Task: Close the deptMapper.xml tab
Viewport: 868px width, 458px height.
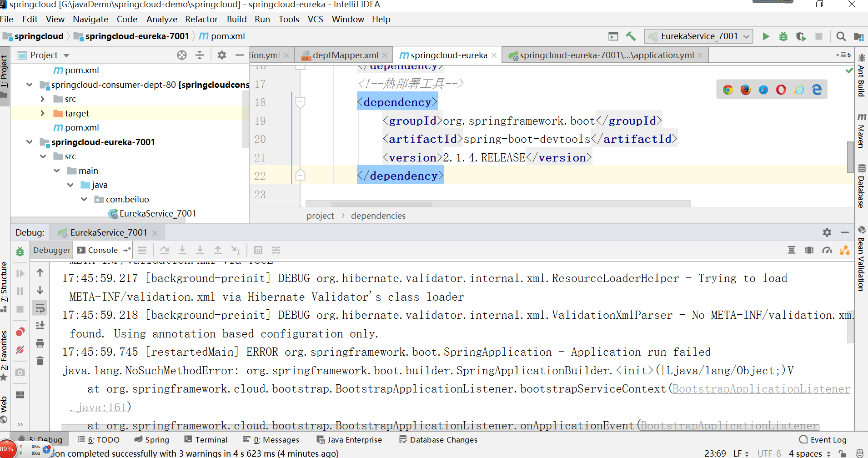Action: pos(385,55)
